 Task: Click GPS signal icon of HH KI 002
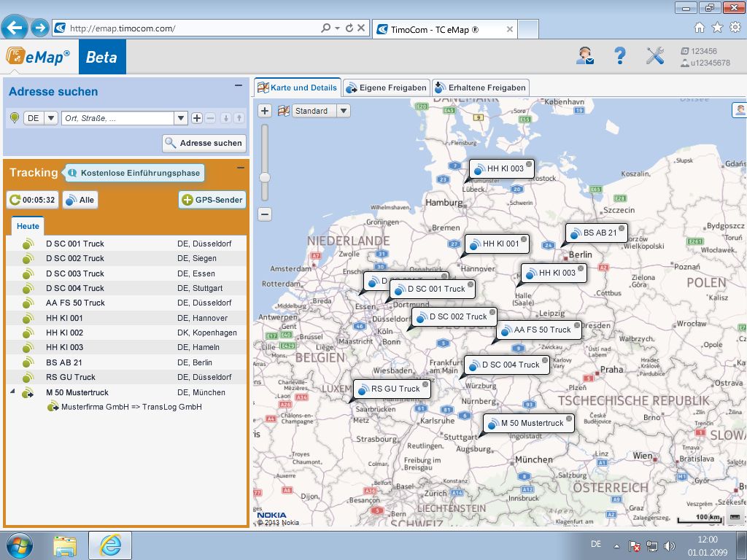27,332
